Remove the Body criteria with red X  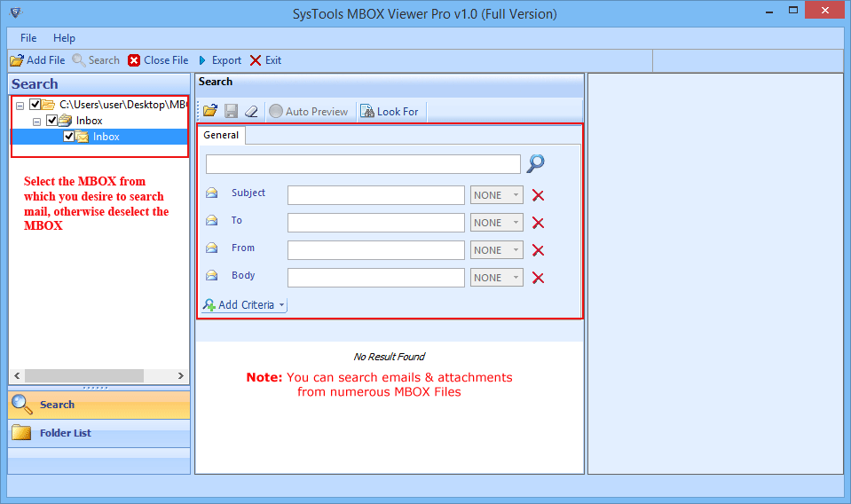(538, 279)
